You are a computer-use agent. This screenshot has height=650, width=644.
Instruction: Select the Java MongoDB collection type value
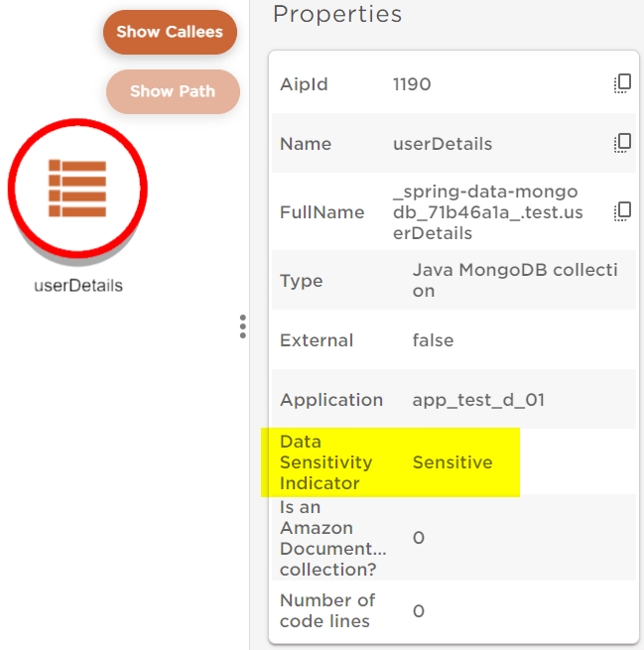coord(514,281)
